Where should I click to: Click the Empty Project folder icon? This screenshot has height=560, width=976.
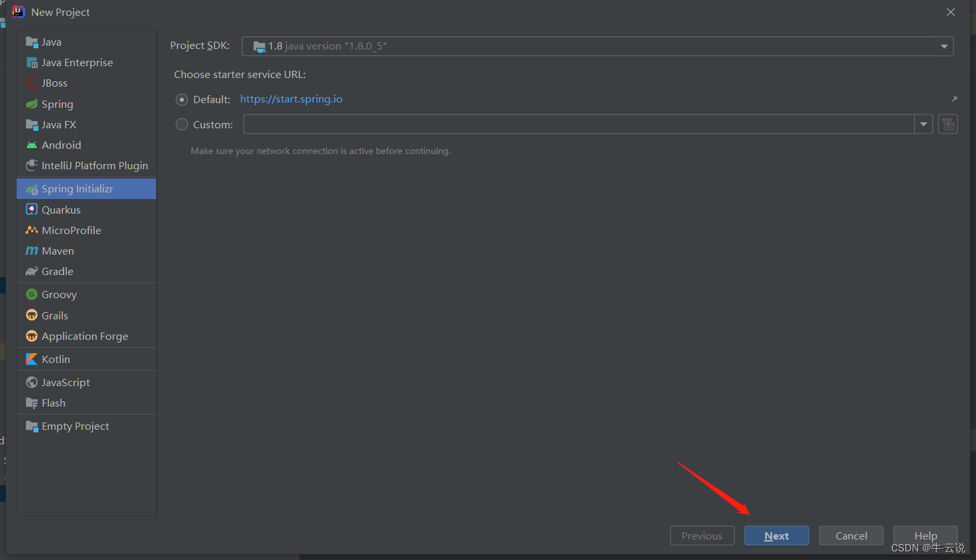pos(32,426)
